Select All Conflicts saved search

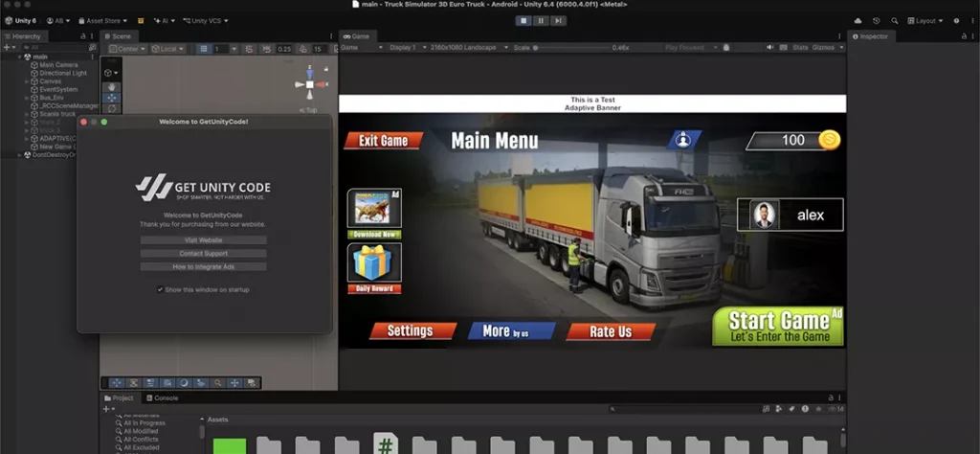[x=141, y=440]
